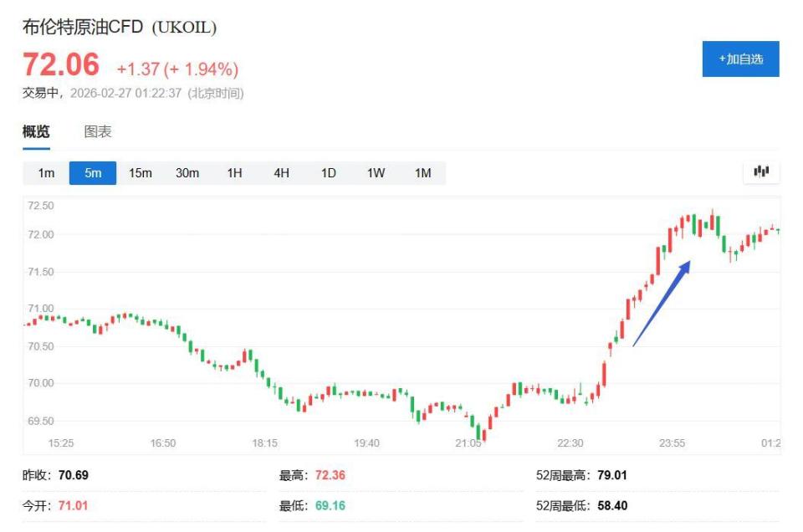This screenshot has width=803, height=532.
Task: Choose the 15m interval
Action: (x=140, y=173)
